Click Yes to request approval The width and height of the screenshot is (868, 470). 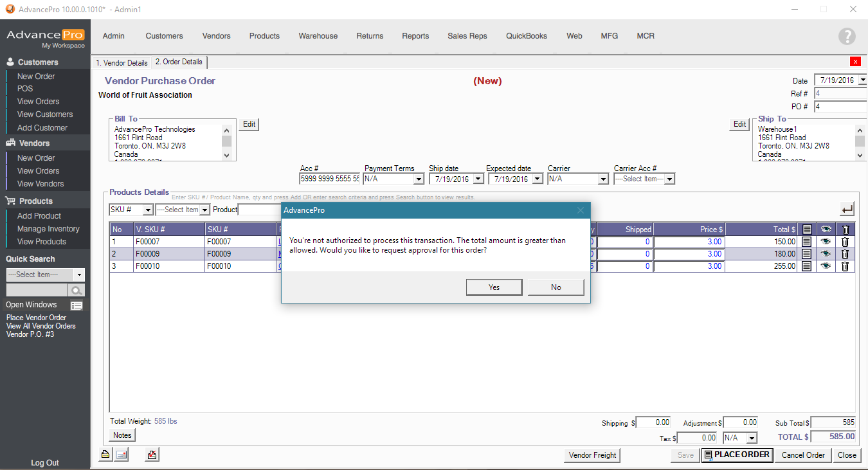[494, 287]
